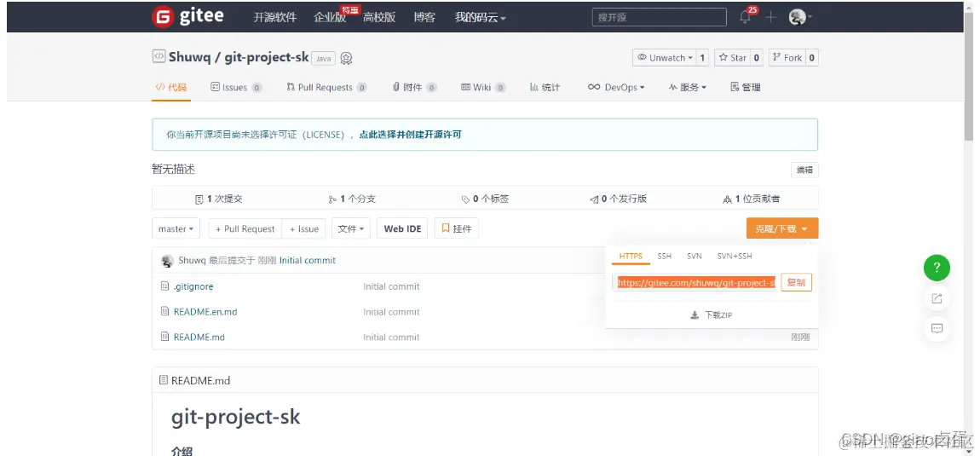Expand the DevOps dropdown
Screen dimensions: 980x456
coord(615,88)
